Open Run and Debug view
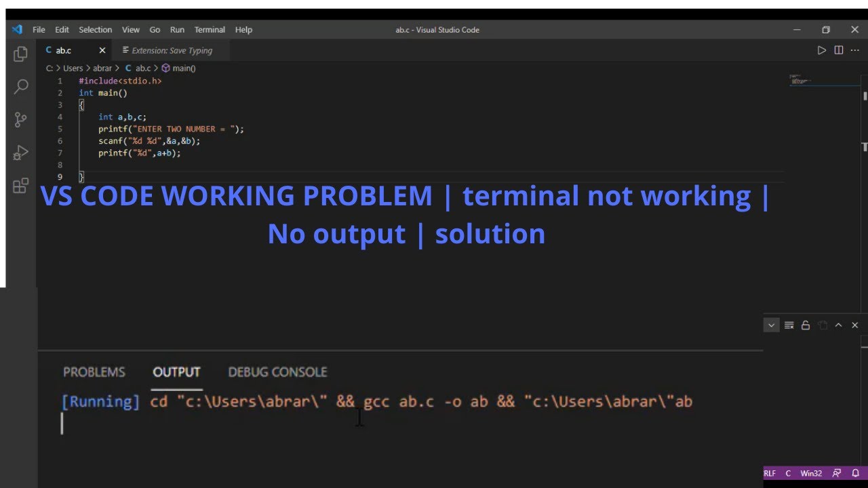Viewport: 868px width, 488px height. (20, 152)
